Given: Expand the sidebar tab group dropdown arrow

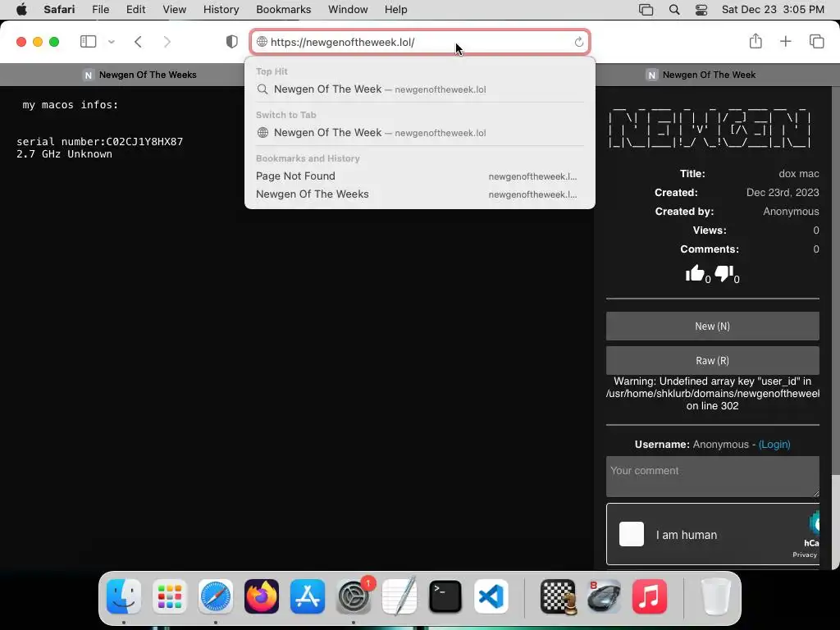Looking at the screenshot, I should coord(112,42).
